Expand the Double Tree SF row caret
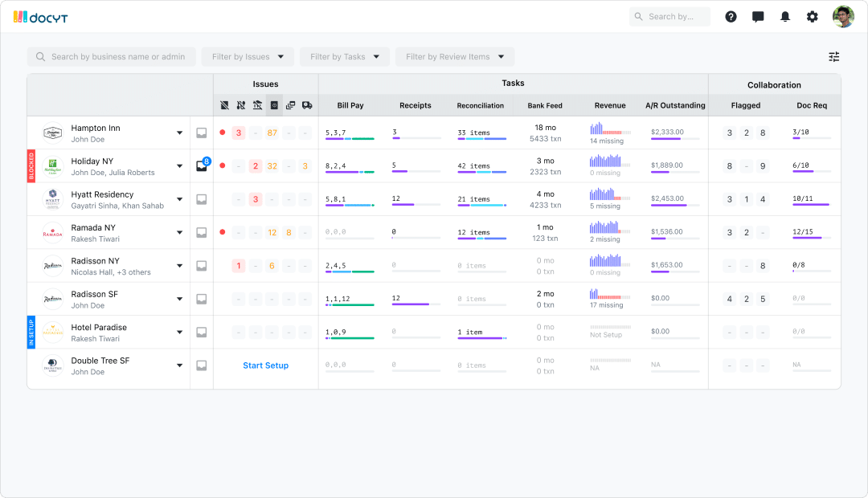The width and height of the screenshot is (868, 498). (x=179, y=365)
